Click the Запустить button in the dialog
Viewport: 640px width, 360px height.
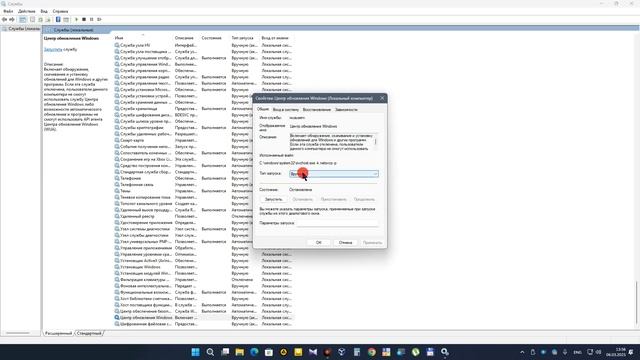(x=273, y=199)
